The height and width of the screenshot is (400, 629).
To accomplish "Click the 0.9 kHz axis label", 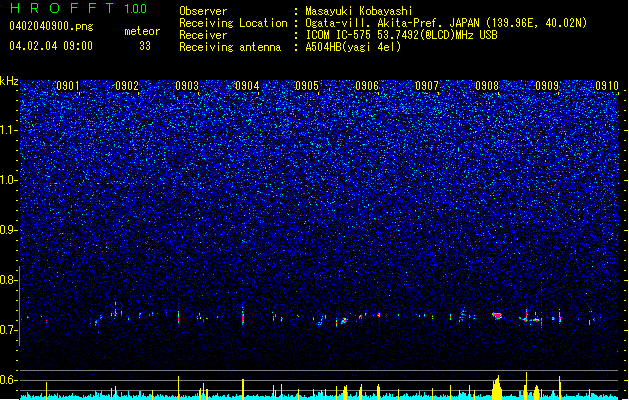I will tap(9, 230).
